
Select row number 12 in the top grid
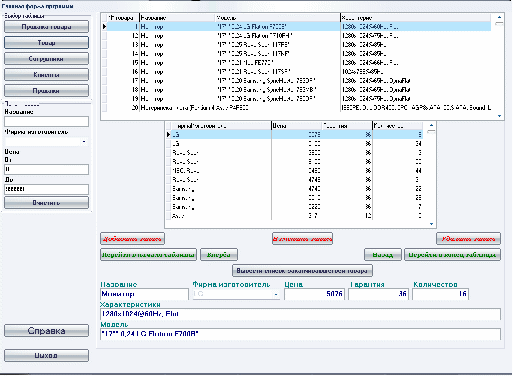tap(299, 36)
